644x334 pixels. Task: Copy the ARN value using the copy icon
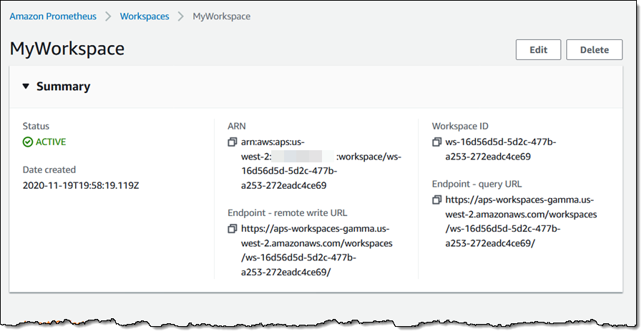point(233,142)
